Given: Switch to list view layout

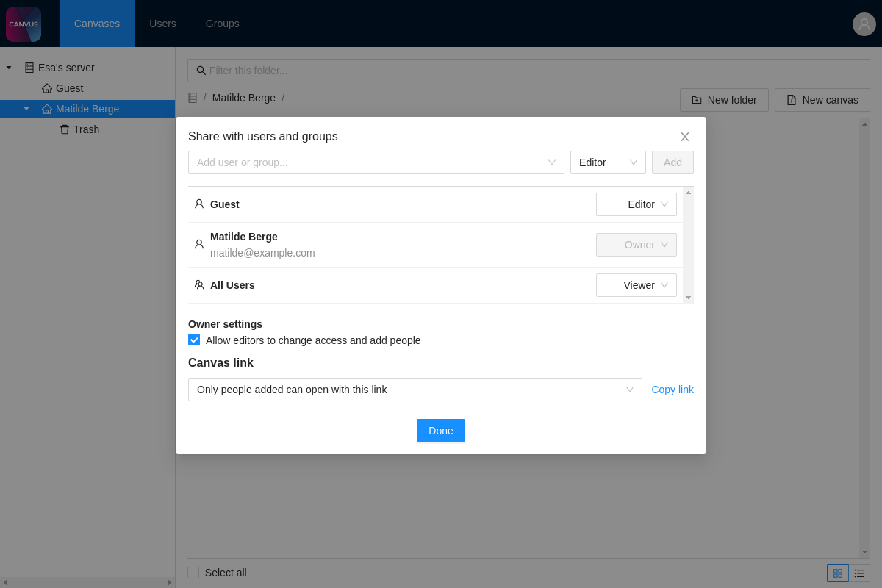Looking at the screenshot, I should click(x=859, y=573).
